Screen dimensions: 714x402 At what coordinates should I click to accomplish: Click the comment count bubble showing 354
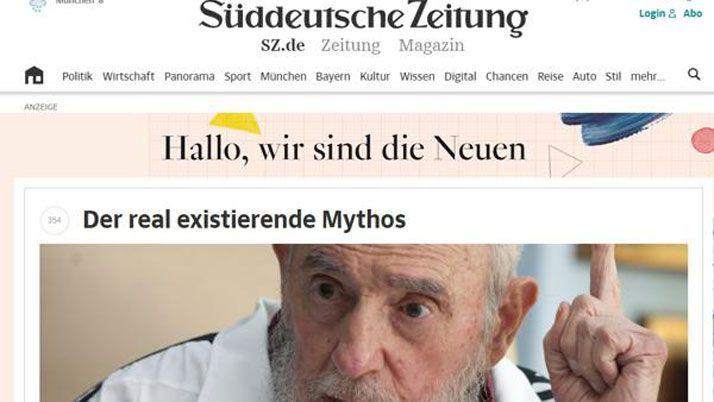pos(55,220)
